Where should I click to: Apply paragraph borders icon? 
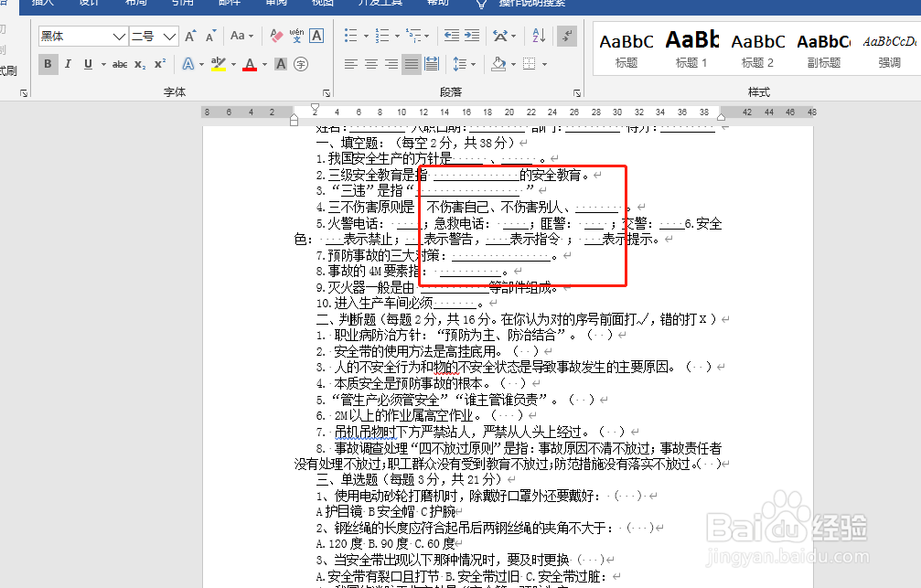click(530, 64)
